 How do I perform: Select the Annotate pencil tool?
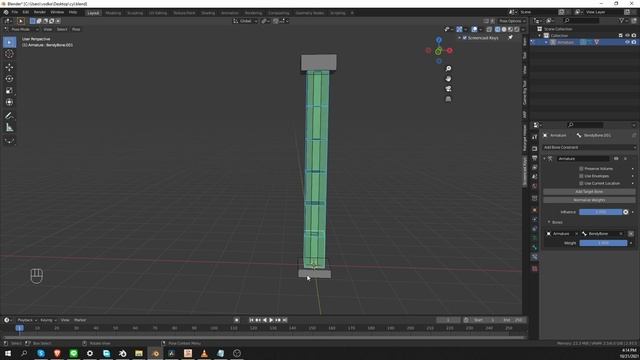(9, 116)
